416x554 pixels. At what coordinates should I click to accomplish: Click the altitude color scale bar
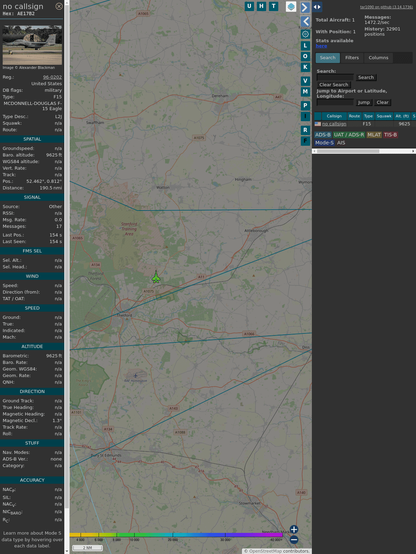(x=176, y=535)
